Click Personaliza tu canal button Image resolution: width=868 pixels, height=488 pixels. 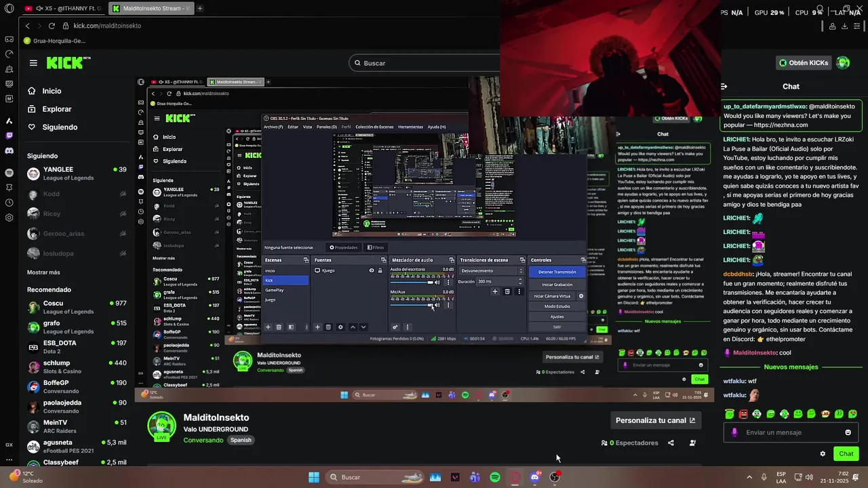(x=655, y=420)
